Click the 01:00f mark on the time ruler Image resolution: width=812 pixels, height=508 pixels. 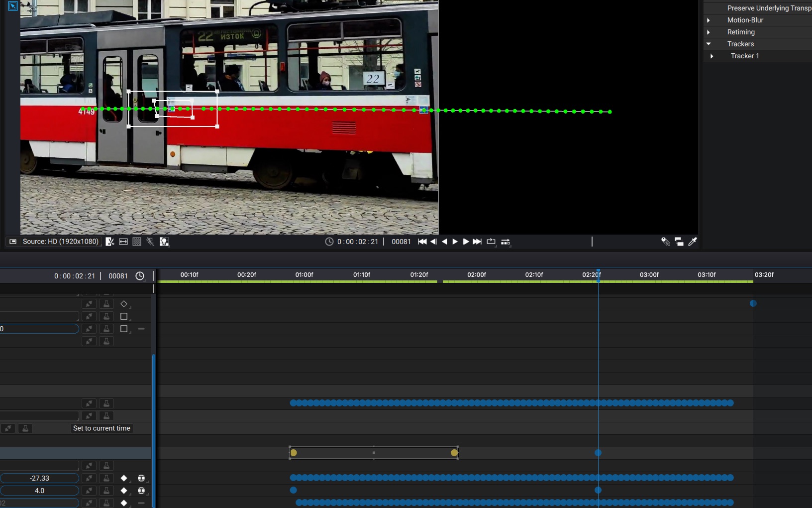(x=304, y=274)
